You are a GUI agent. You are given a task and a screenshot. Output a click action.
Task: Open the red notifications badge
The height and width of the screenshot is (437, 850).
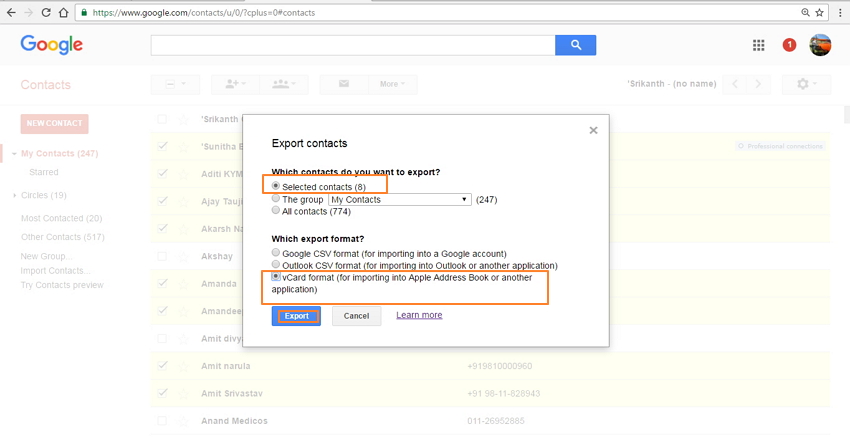789,45
